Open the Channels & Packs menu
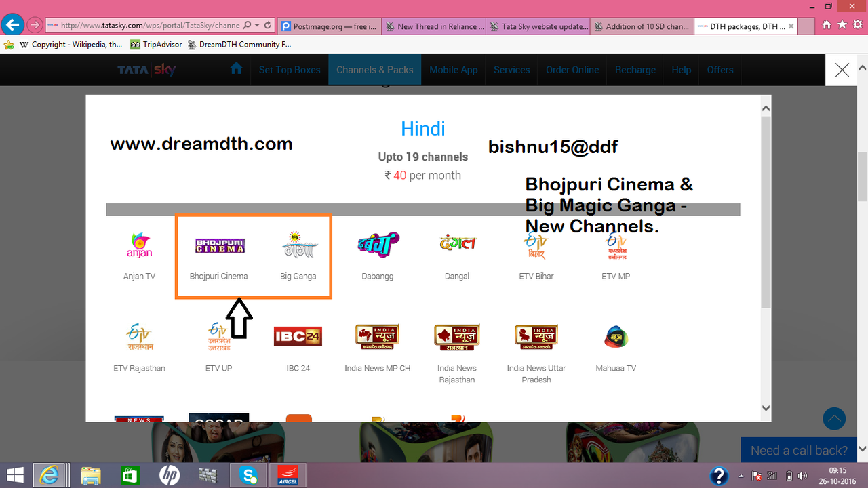868x488 pixels. pyautogui.click(x=375, y=70)
